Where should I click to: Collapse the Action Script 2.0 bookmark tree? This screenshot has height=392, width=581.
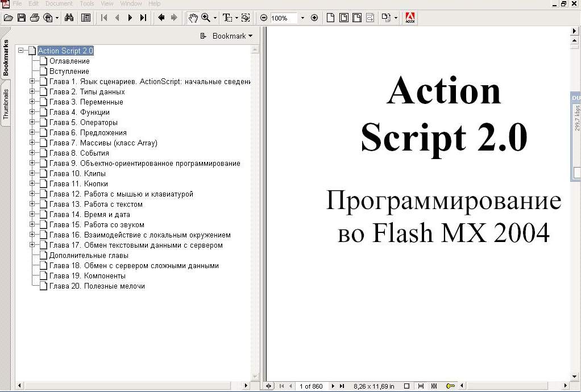pos(20,51)
